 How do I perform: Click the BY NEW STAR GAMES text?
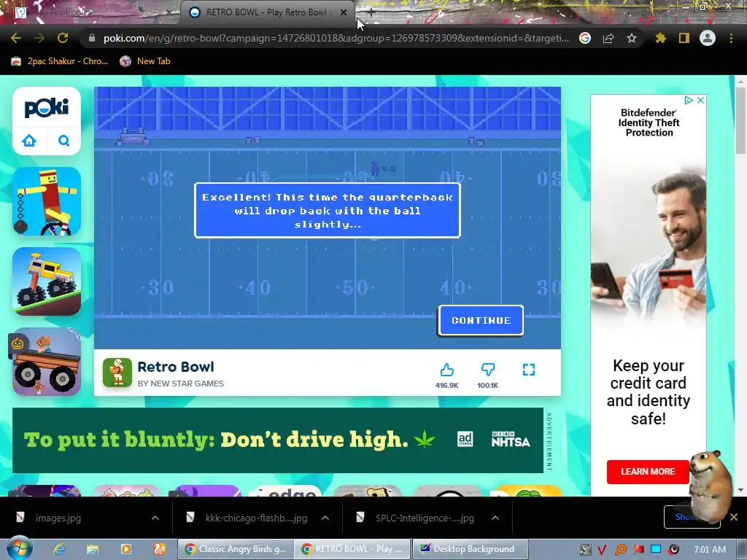click(181, 384)
